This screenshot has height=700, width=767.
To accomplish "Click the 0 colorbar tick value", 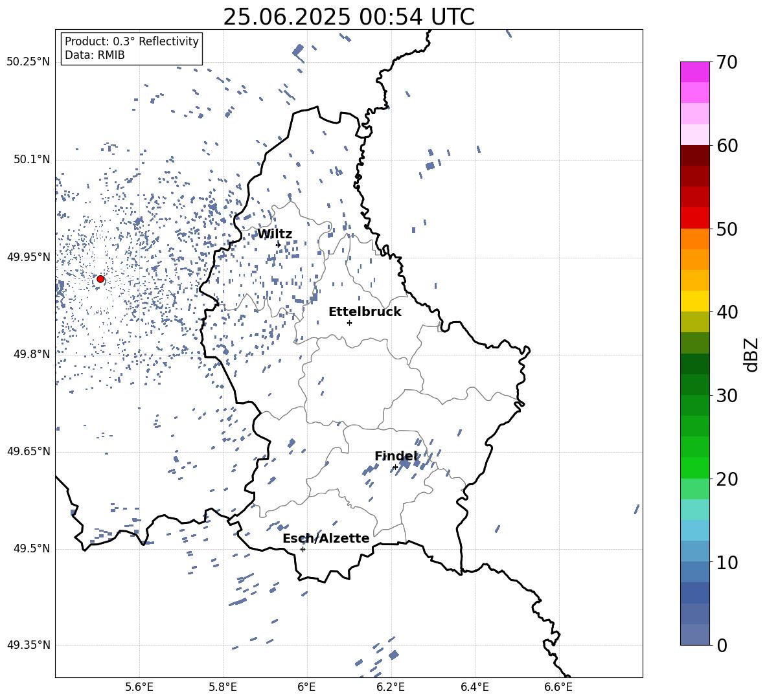I will (722, 646).
